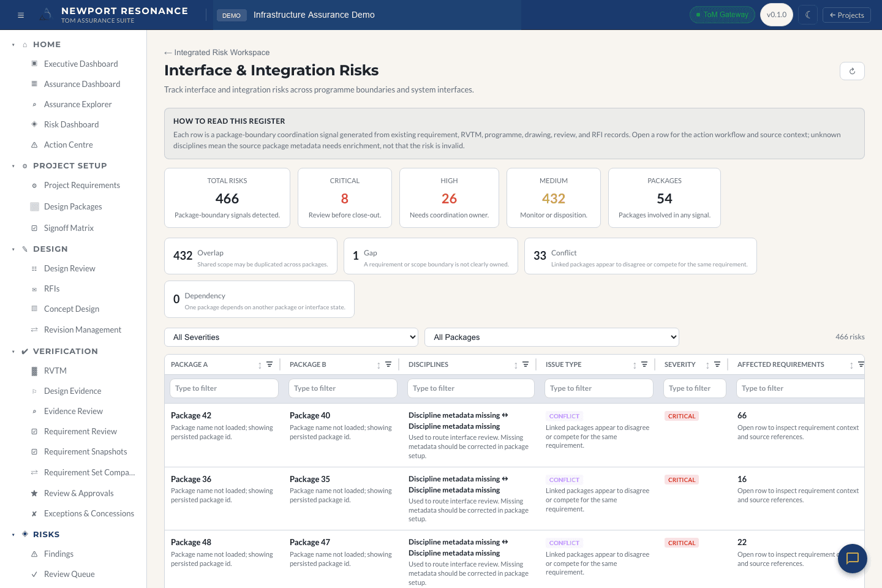Open Review & Approvals
Screen dimensions: 882x588
pyautogui.click(x=79, y=493)
